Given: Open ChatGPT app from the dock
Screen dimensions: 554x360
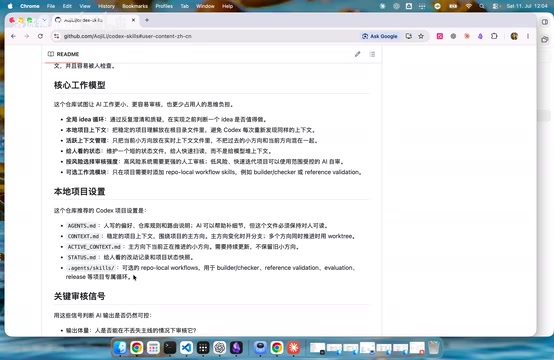Looking at the screenshot, I should 220,348.
